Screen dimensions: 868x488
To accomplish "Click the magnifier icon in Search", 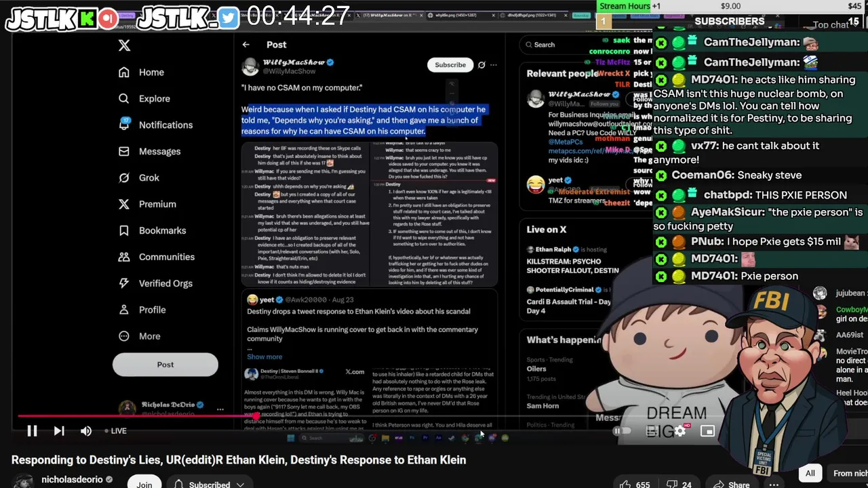I will tap(528, 45).
